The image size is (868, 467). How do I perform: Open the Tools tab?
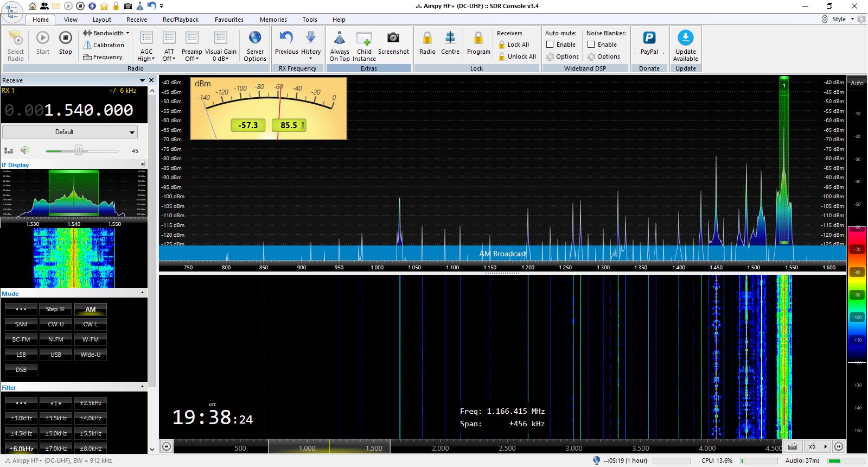tap(310, 20)
